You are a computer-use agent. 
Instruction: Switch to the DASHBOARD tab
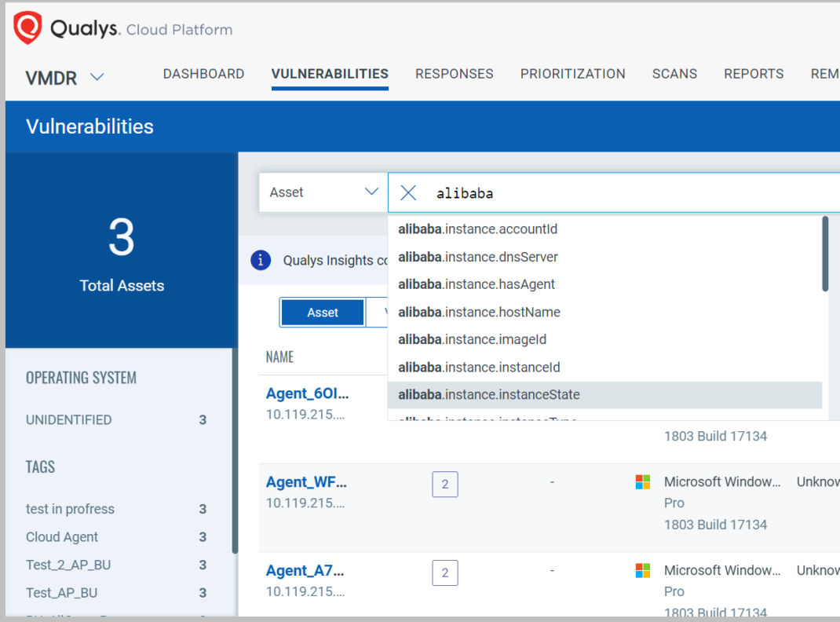(203, 73)
